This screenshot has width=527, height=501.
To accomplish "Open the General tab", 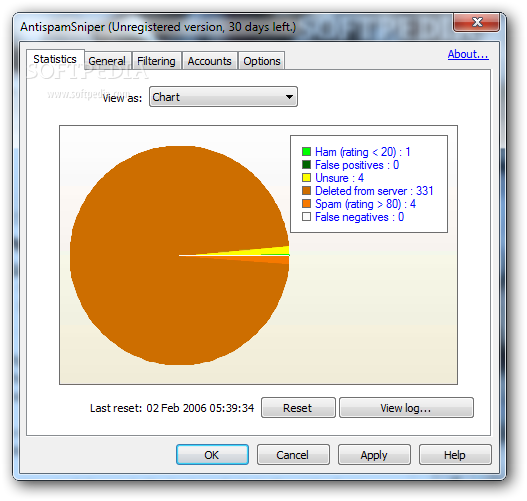I will click(x=107, y=61).
